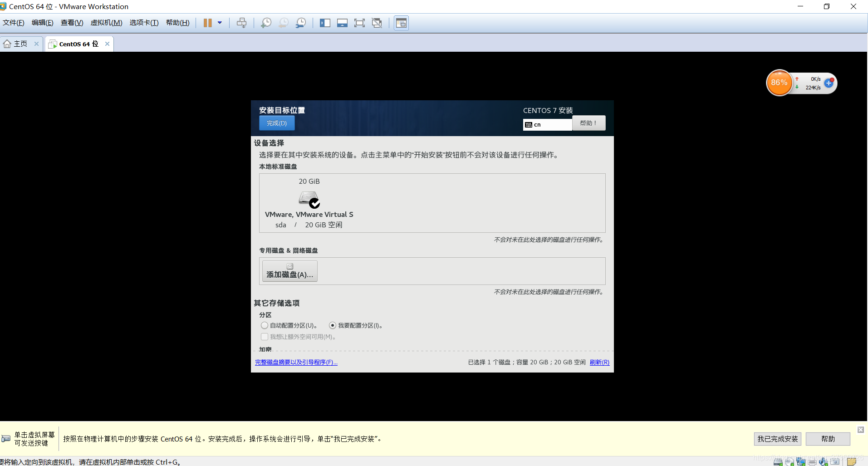
Task: Select the 自动配置分区(U) radio button
Action: (x=265, y=325)
